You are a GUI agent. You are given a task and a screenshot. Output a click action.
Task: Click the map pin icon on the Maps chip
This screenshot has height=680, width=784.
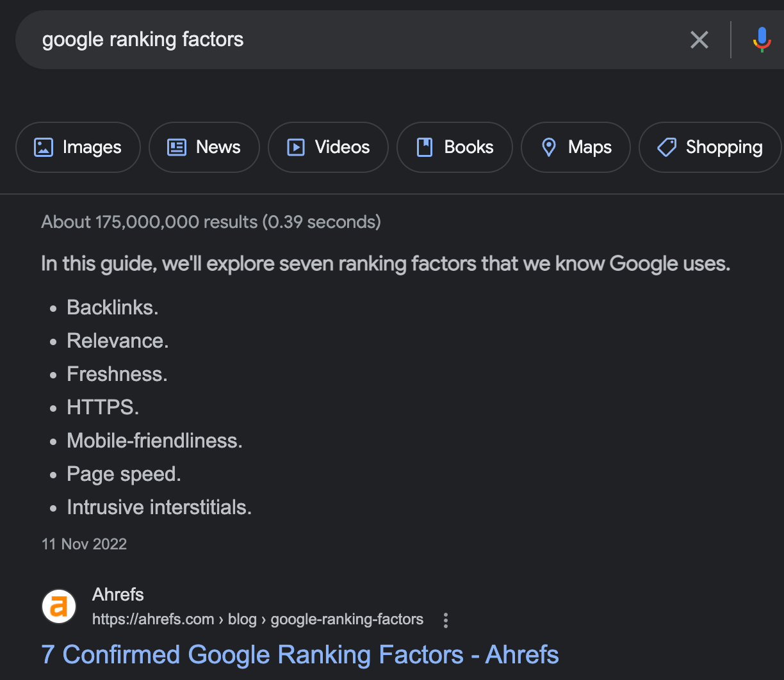point(549,147)
